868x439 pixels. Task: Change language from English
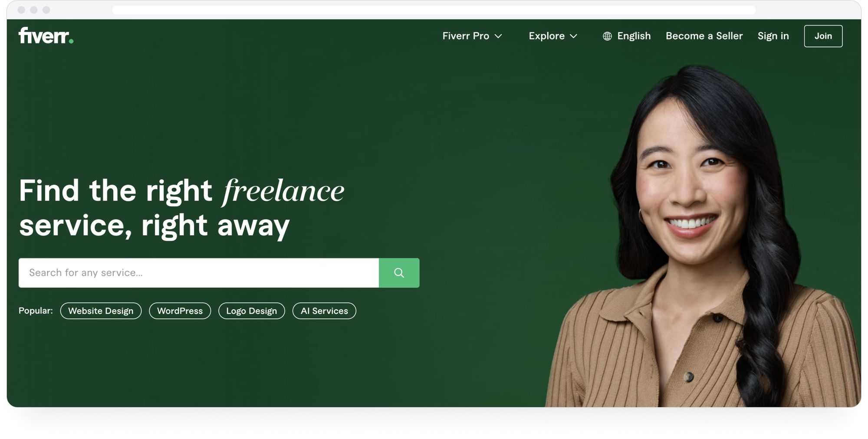[x=627, y=36]
